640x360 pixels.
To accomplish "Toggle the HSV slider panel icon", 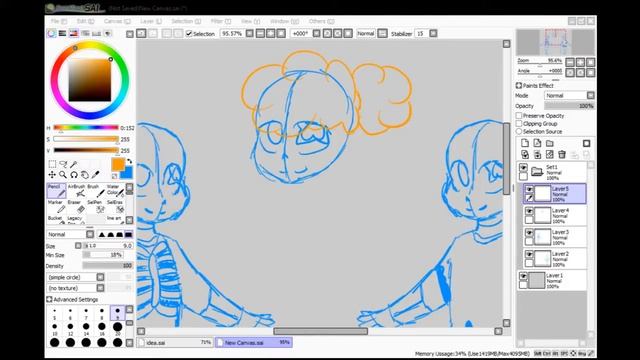I will [73, 33].
